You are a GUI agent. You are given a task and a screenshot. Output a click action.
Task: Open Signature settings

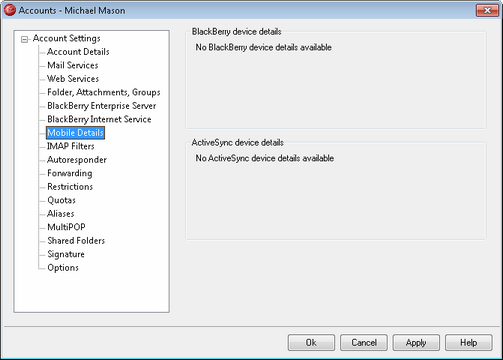pyautogui.click(x=66, y=254)
